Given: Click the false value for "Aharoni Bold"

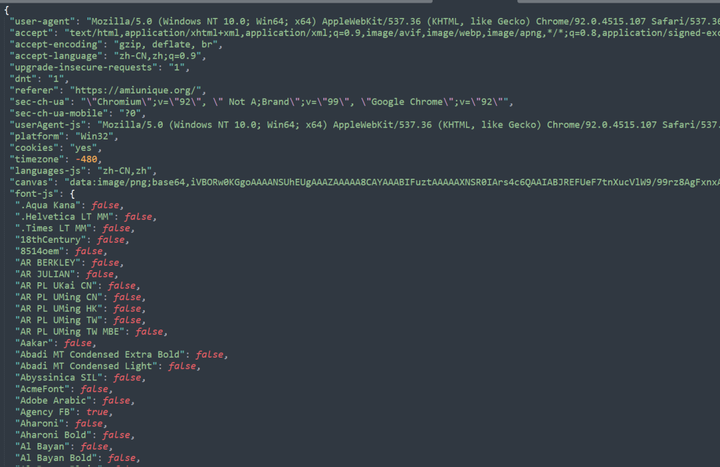Looking at the screenshot, I should click(x=116, y=435).
